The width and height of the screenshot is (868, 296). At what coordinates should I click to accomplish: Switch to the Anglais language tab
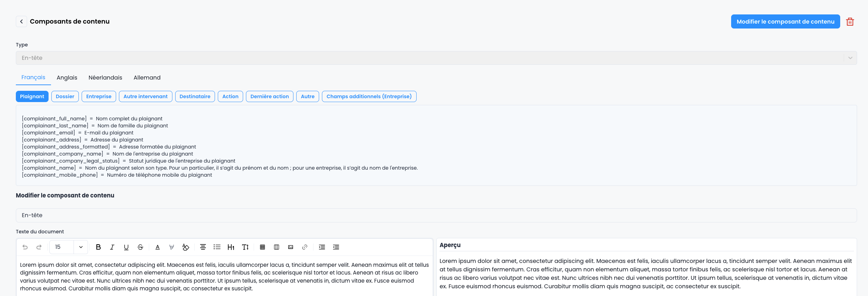67,78
